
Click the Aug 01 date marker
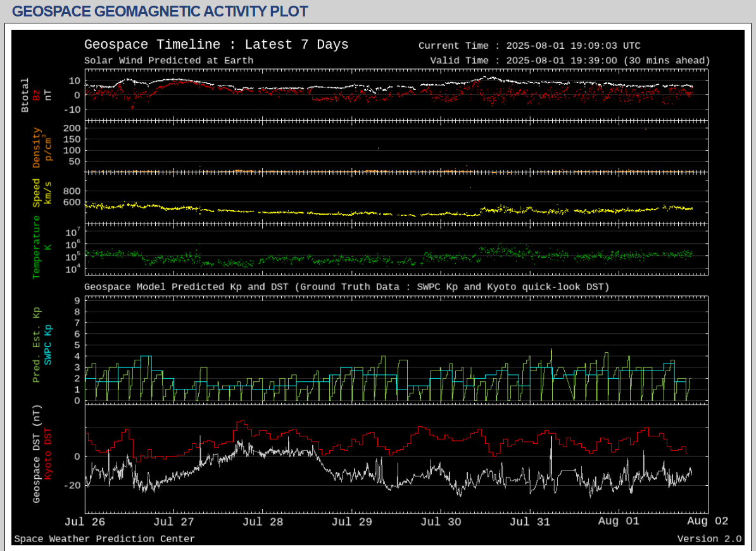619,522
